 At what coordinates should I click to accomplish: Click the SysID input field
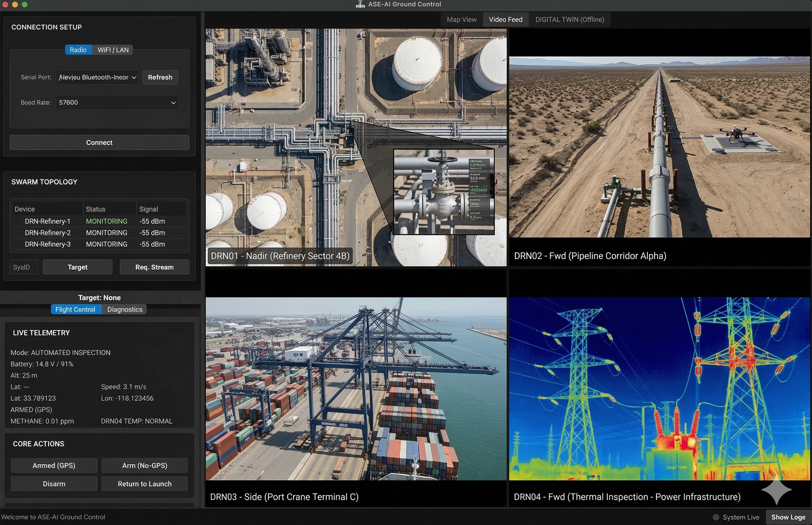[24, 267]
